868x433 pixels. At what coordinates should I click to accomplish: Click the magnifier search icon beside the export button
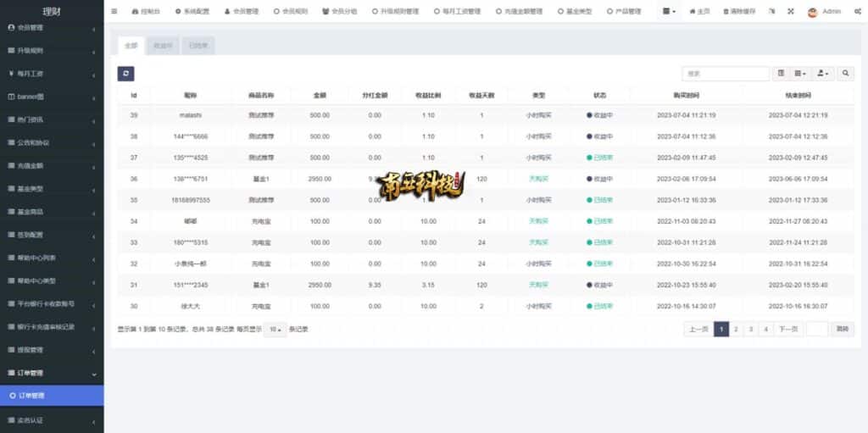(x=845, y=74)
